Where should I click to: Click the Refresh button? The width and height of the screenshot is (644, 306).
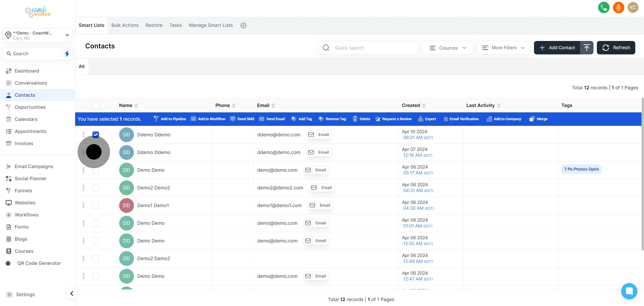(x=616, y=48)
